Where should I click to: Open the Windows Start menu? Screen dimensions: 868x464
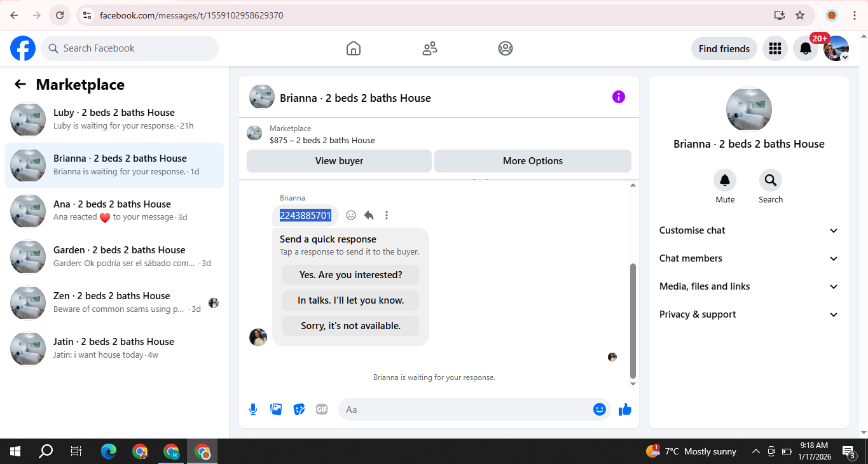point(15,451)
